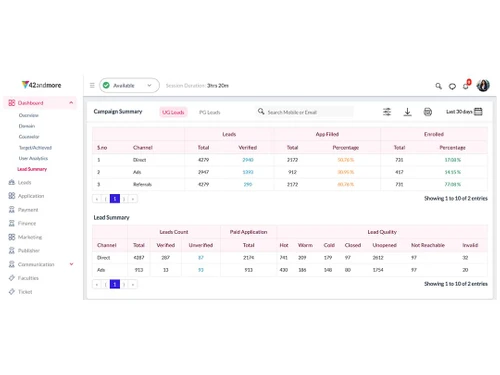
Task: Open the user profile avatar
Action: point(483,85)
